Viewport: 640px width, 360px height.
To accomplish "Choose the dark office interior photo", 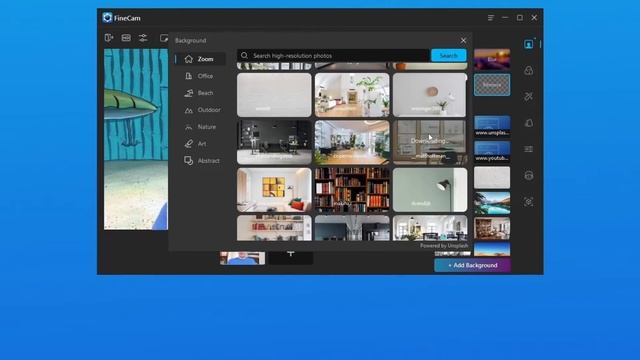I will 274,142.
